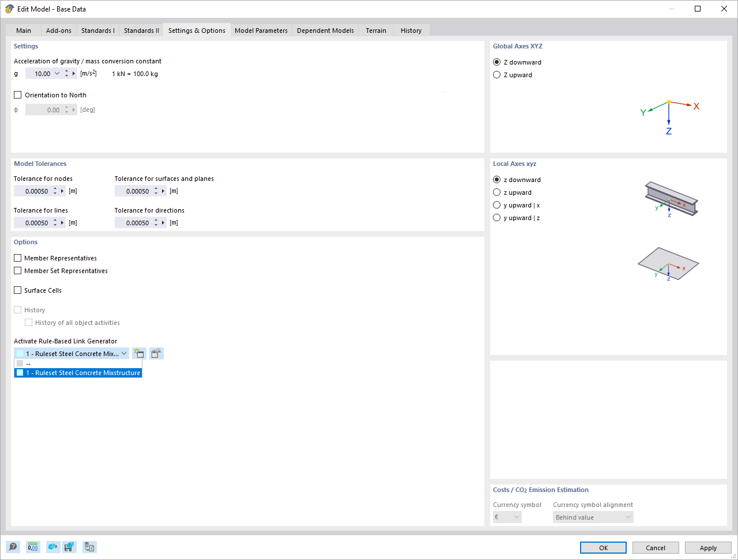Open the Terrain tab
Screen dimensions: 738x560
pyautogui.click(x=375, y=30)
